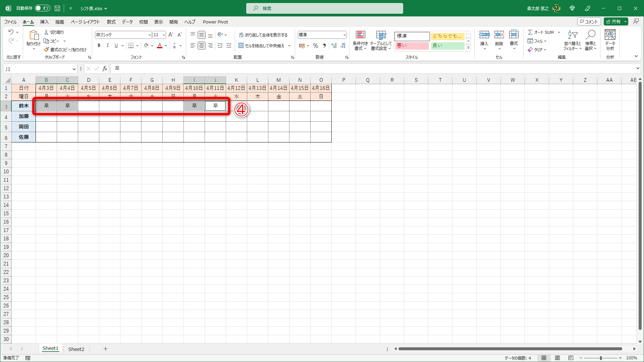644x362 pixels.
Task: Click the Share button
Action: click(x=613, y=21)
